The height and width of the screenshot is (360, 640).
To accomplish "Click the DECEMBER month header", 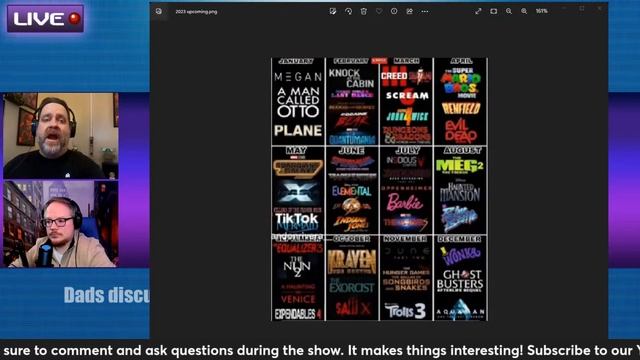I will [x=460, y=239].
